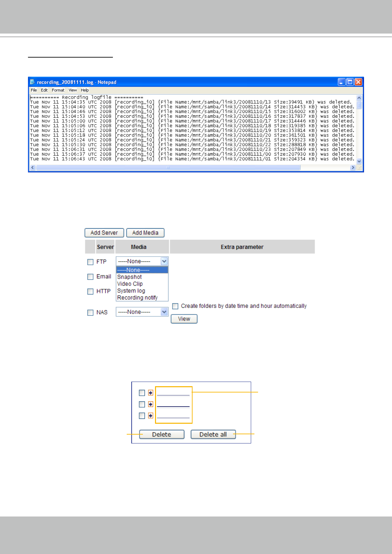The height and width of the screenshot is (554, 392).
Task: Click Notepad horizontal scrollbar left arrow
Action: pos(32,167)
